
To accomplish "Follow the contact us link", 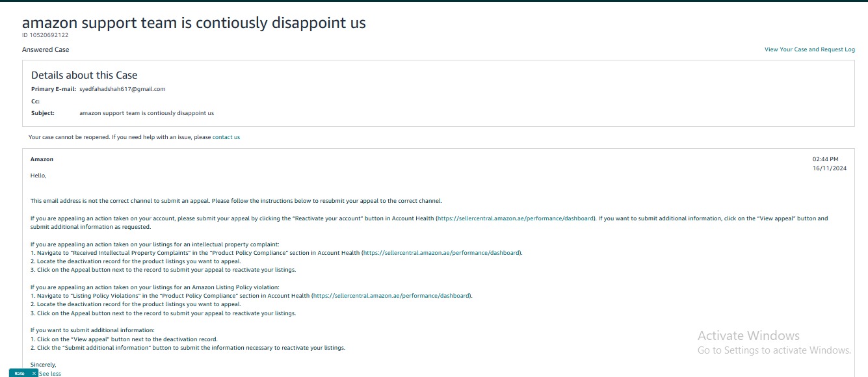I will pyautogui.click(x=226, y=137).
